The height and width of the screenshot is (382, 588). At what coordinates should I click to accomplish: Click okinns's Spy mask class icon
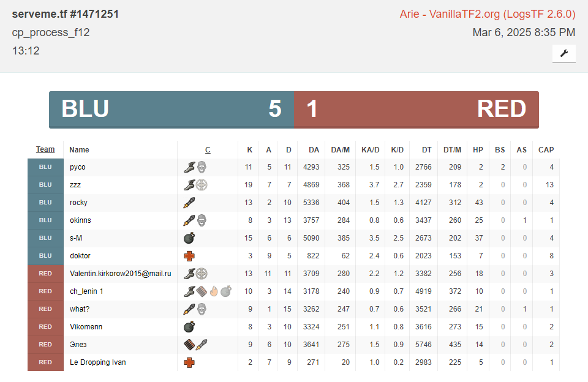coord(202,220)
